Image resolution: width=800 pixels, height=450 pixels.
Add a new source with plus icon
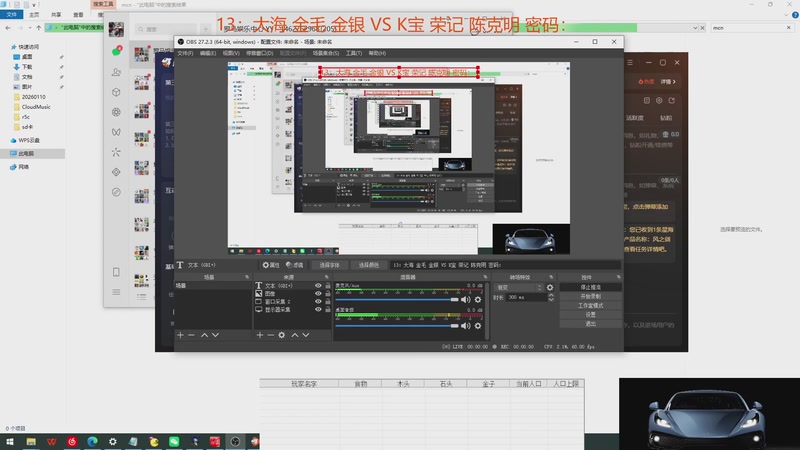260,335
